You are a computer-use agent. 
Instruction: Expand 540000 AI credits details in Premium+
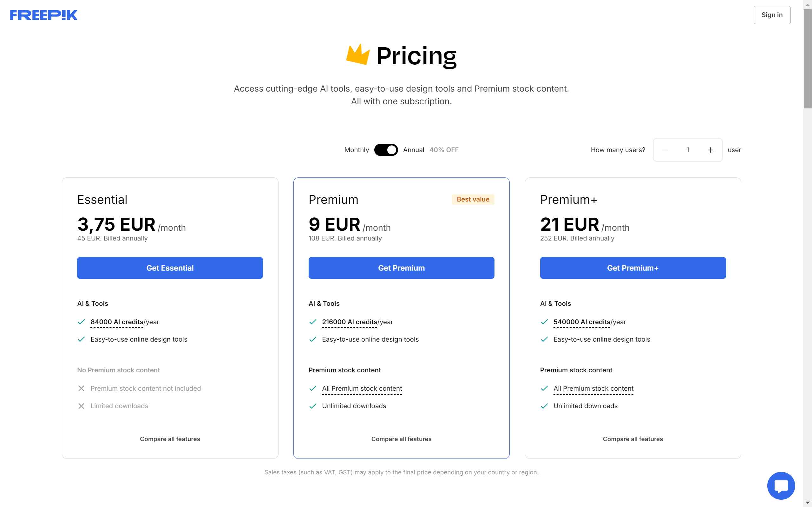coord(582,322)
